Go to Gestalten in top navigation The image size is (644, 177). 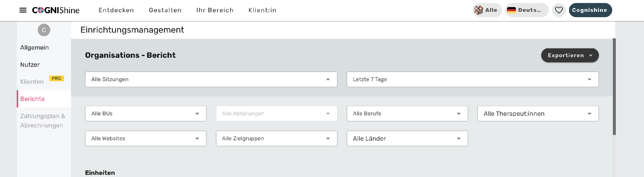(165, 10)
